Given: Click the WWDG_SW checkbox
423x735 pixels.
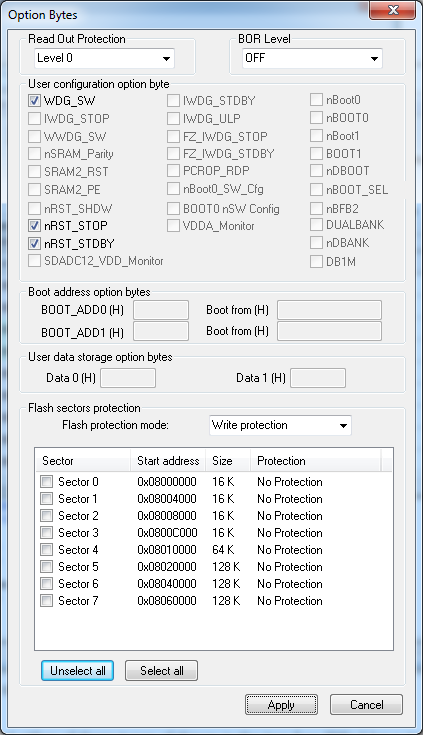Looking at the screenshot, I should 35,136.
